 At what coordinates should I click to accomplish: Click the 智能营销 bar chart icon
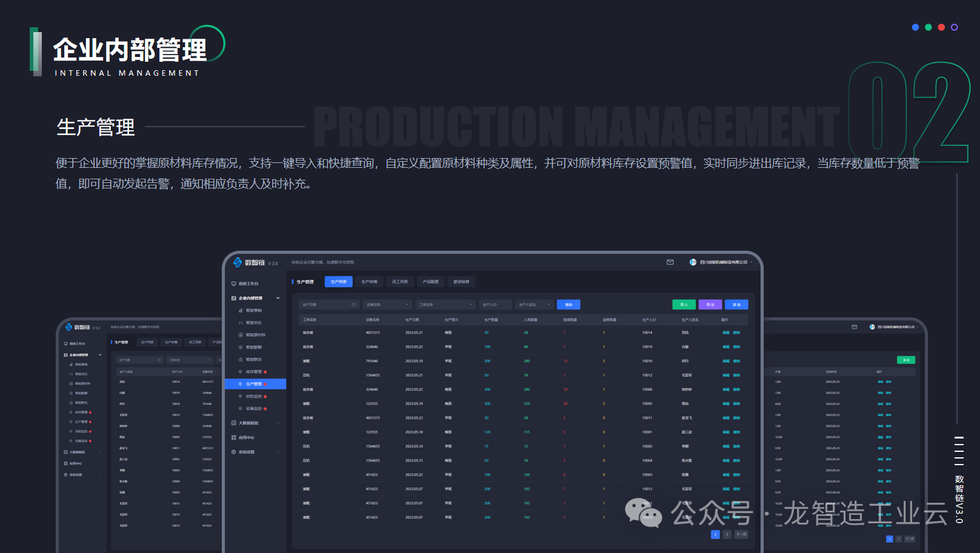[241, 311]
